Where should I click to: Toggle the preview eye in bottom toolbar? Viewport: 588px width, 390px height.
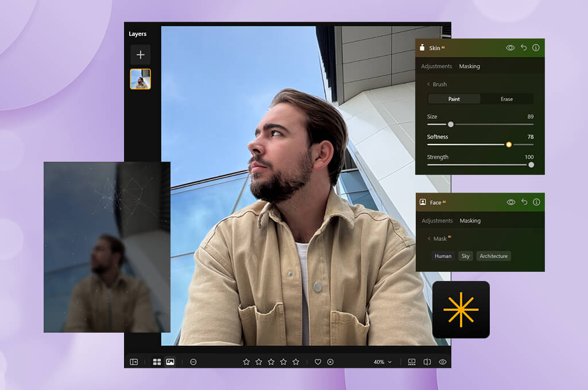click(443, 362)
